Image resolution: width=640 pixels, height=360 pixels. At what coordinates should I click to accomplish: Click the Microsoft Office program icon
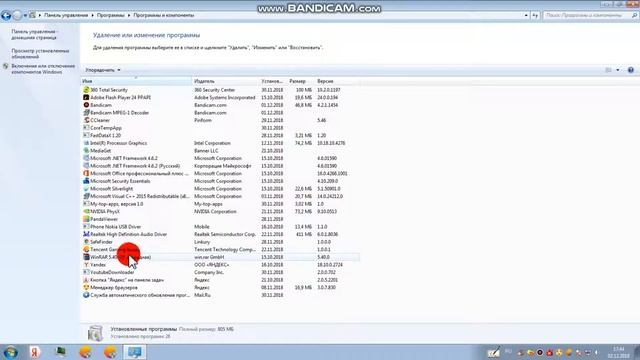point(86,173)
